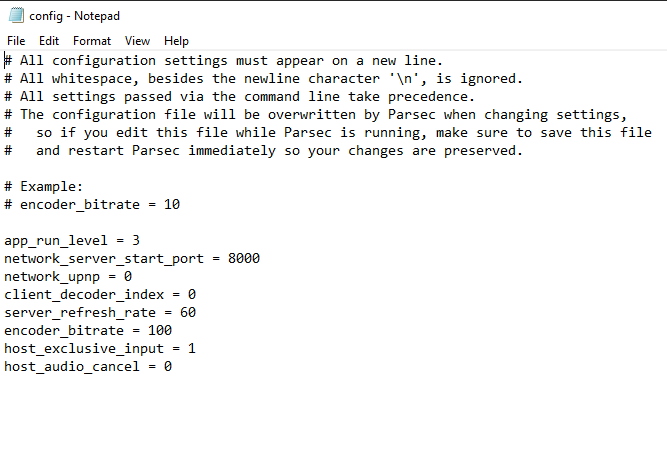This screenshot has height=453, width=667.
Task: Click the config - Notepad window title
Action: click(74, 16)
